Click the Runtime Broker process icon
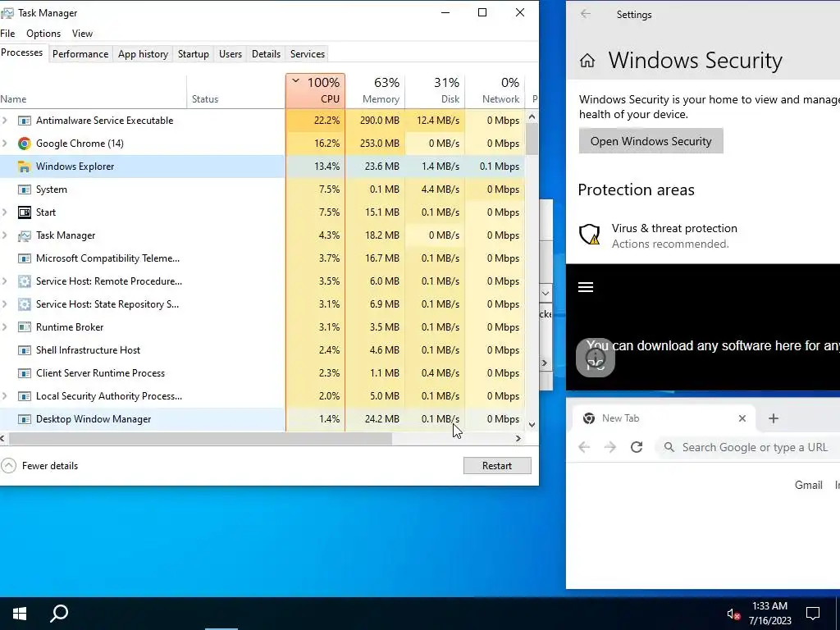Screen dimensions: 840x630 [x=24, y=327]
